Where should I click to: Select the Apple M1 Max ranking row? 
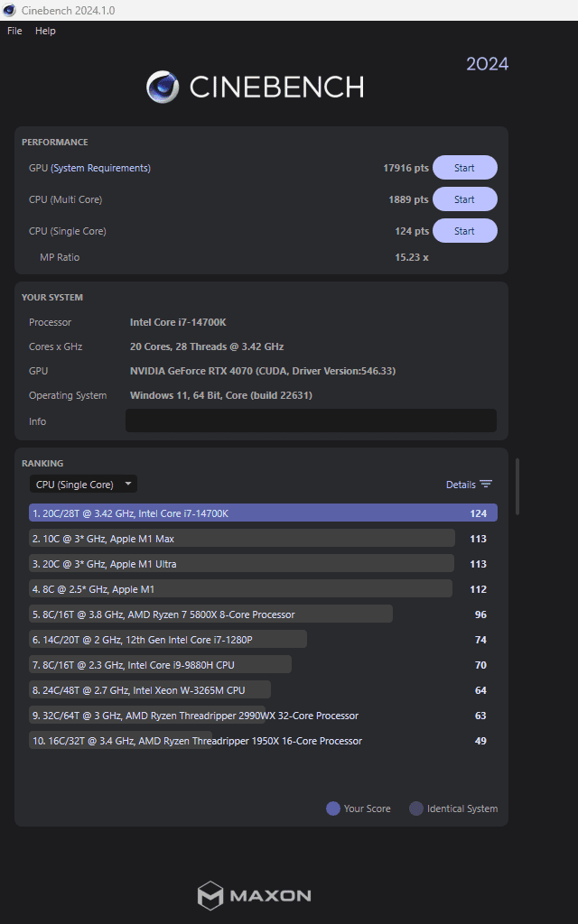click(263, 538)
